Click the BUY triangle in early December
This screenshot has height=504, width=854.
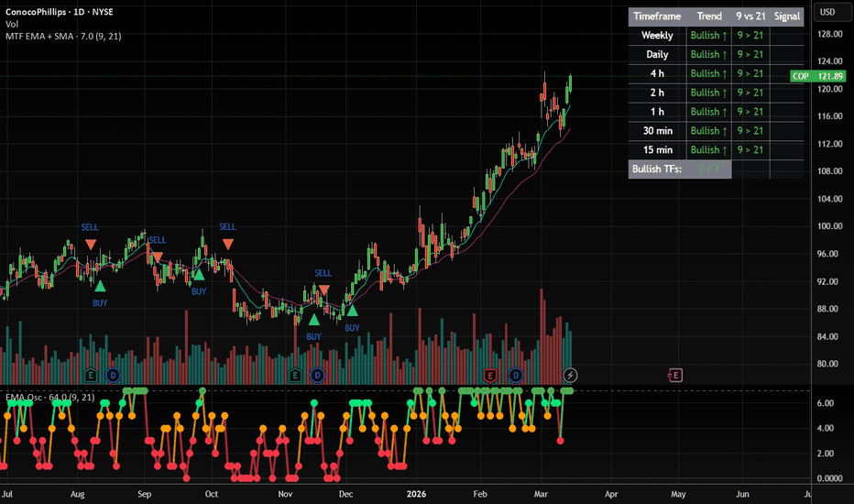(x=352, y=312)
